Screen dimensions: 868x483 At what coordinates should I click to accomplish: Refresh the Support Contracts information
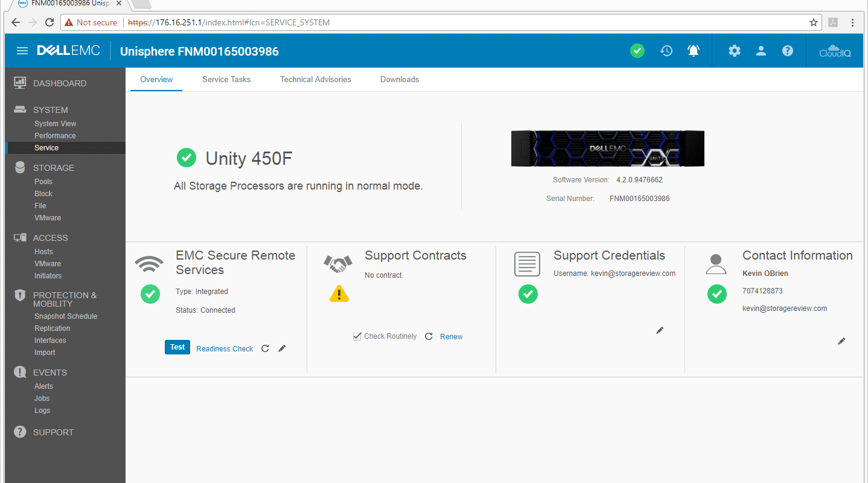coord(429,336)
